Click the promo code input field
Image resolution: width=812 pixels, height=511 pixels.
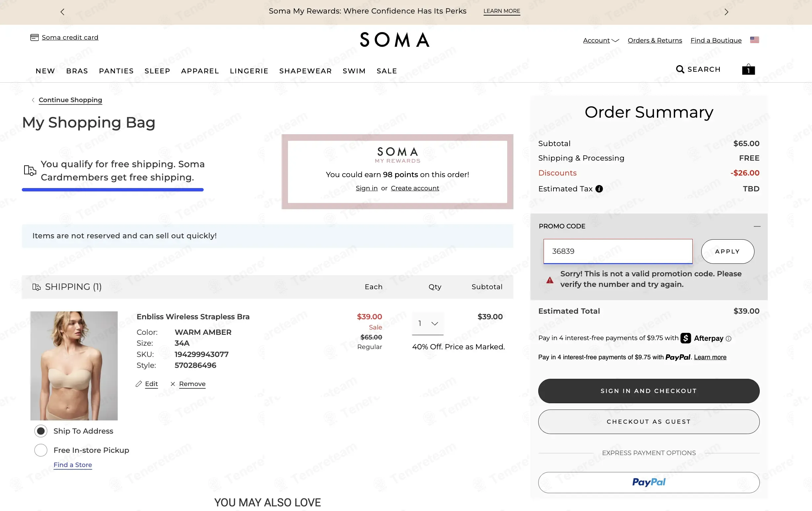pos(617,252)
